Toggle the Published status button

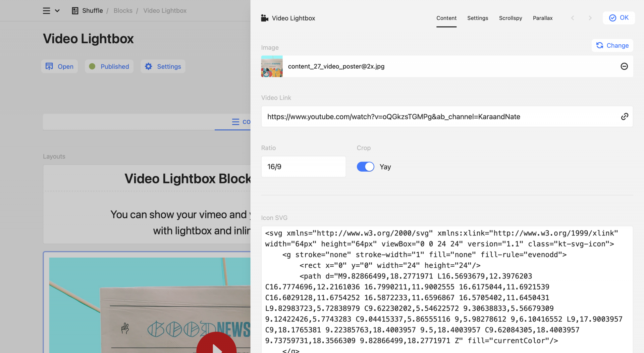point(109,67)
